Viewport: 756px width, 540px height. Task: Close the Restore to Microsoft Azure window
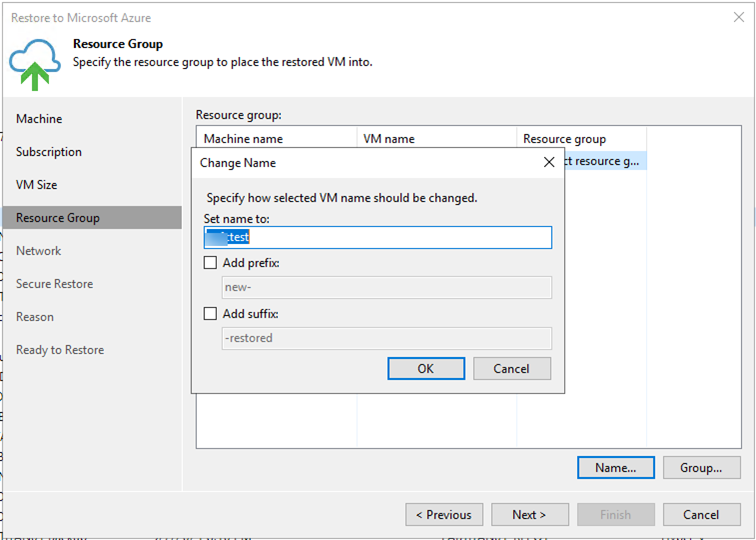(739, 17)
